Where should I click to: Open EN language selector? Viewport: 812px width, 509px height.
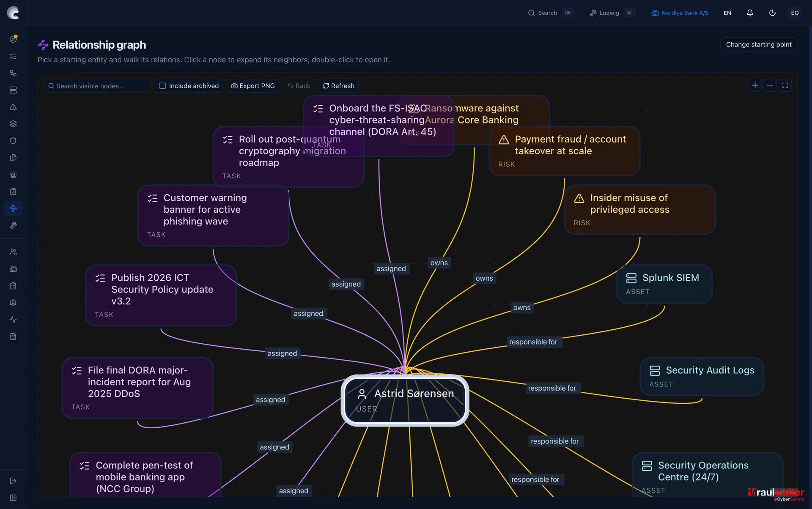[x=727, y=13]
